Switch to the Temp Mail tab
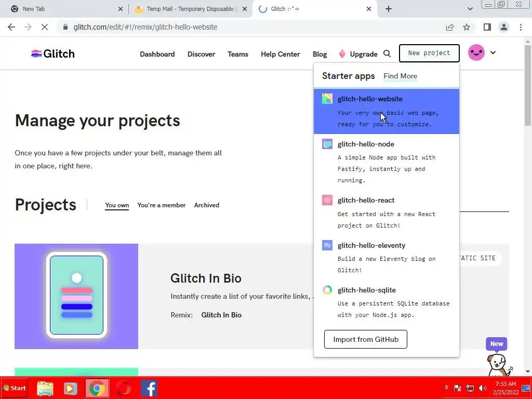 190,9
